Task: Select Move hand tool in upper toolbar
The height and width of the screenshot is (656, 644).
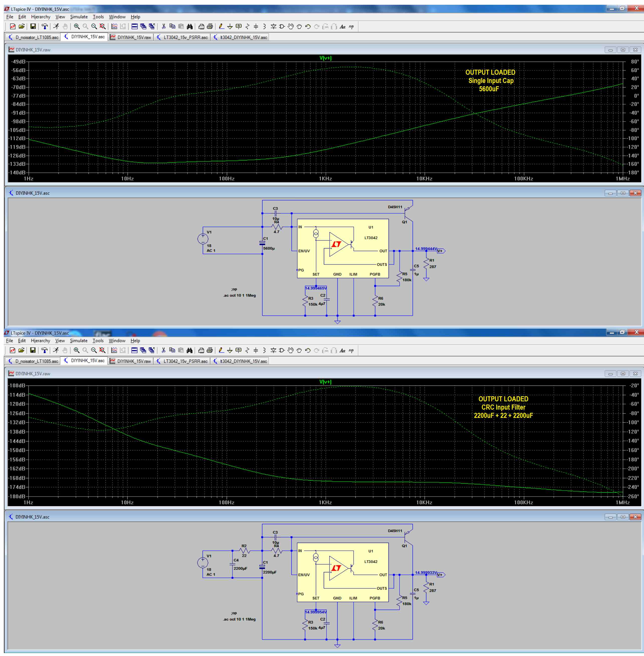Action: pyautogui.click(x=291, y=26)
